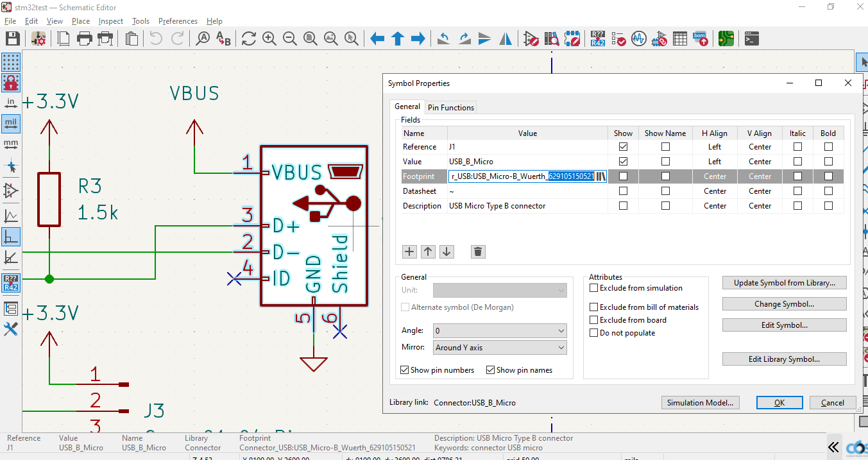Click Edit Library Symbol button
The height and width of the screenshot is (460, 868).
click(x=785, y=359)
